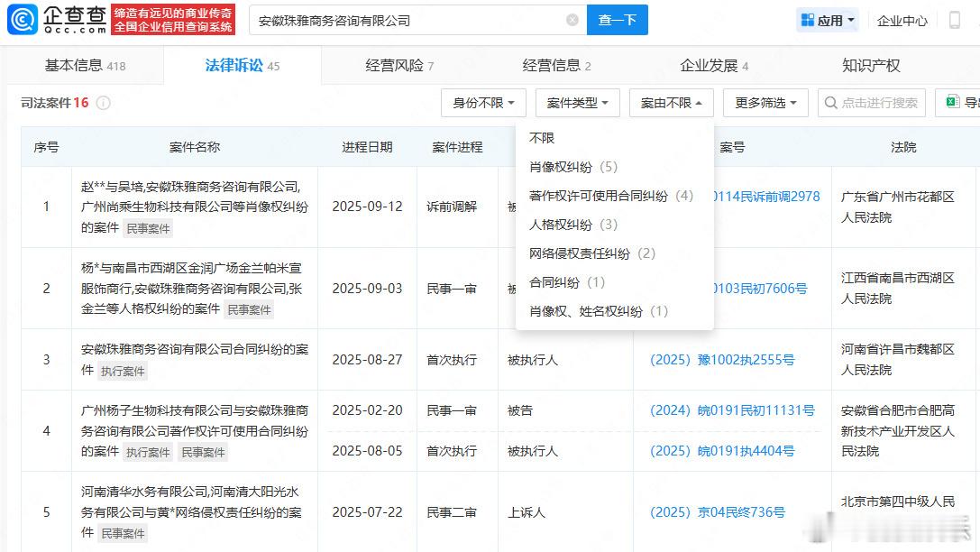Switch to the 法律诉讼 tab
The image size is (980, 552).
click(243, 65)
